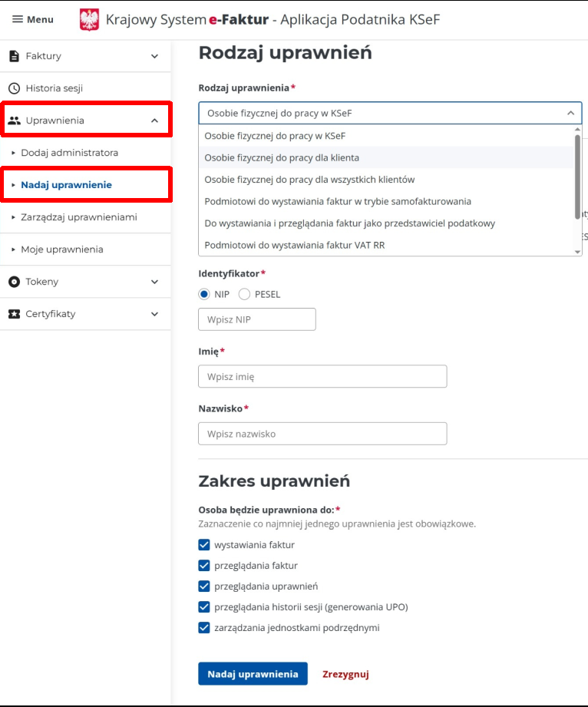Viewport: 588px width, 707px height.
Task: Open Zarządzaj uprawnieniami menu item
Action: (x=78, y=217)
